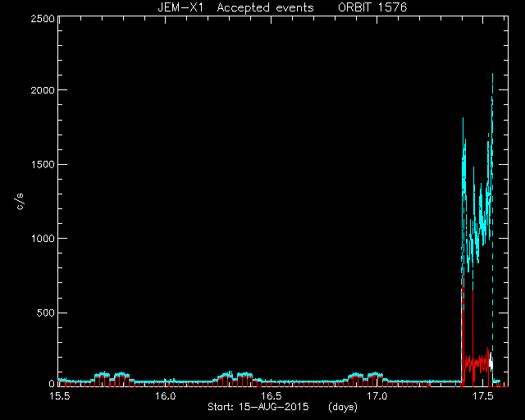Click the white data segment near 17.5
The image size is (525, 420).
491,361
